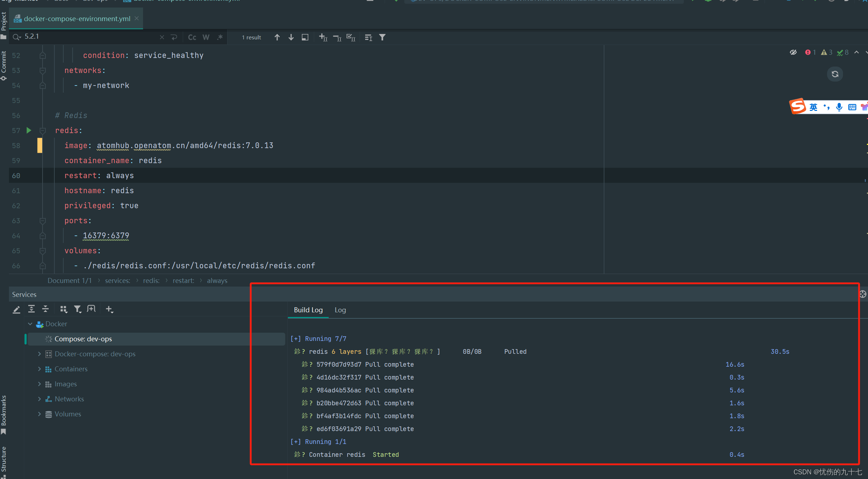868x479 pixels.
Task: Click the always breadcrumb item
Action: tap(217, 280)
